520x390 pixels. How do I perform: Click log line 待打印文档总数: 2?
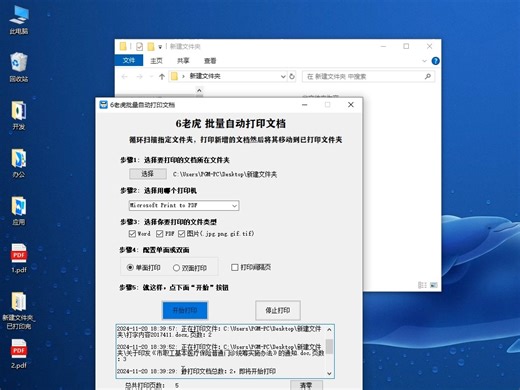click(196, 371)
